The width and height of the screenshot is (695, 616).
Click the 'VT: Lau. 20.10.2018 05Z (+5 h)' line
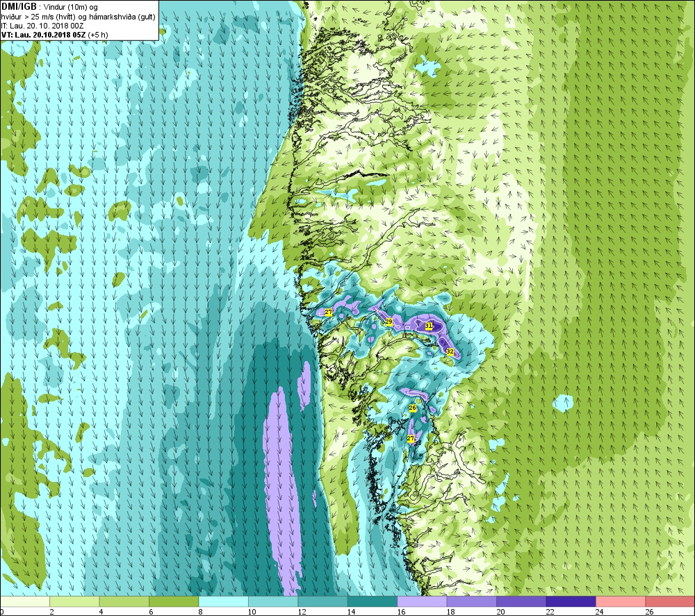(54, 35)
